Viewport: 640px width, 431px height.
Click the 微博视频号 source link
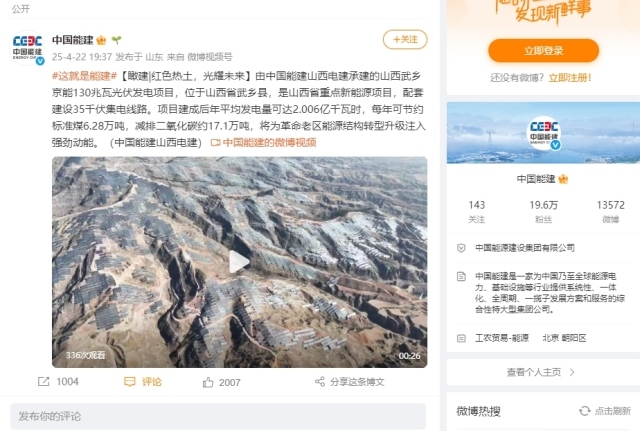point(209,57)
